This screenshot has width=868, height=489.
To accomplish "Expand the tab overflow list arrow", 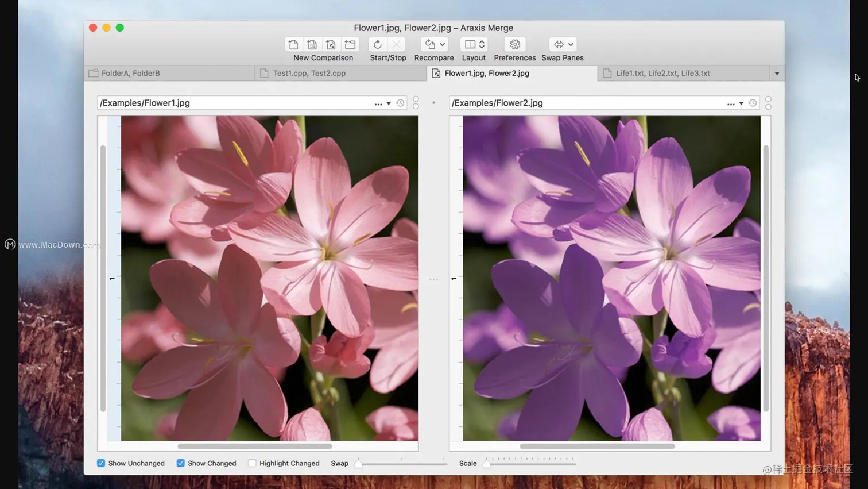I will click(x=777, y=74).
